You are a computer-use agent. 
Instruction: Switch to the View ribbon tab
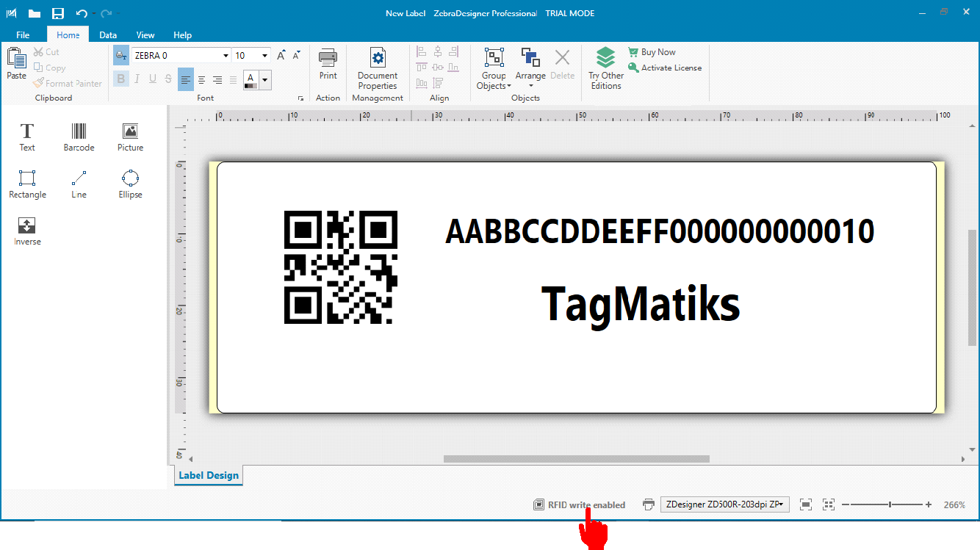point(145,35)
